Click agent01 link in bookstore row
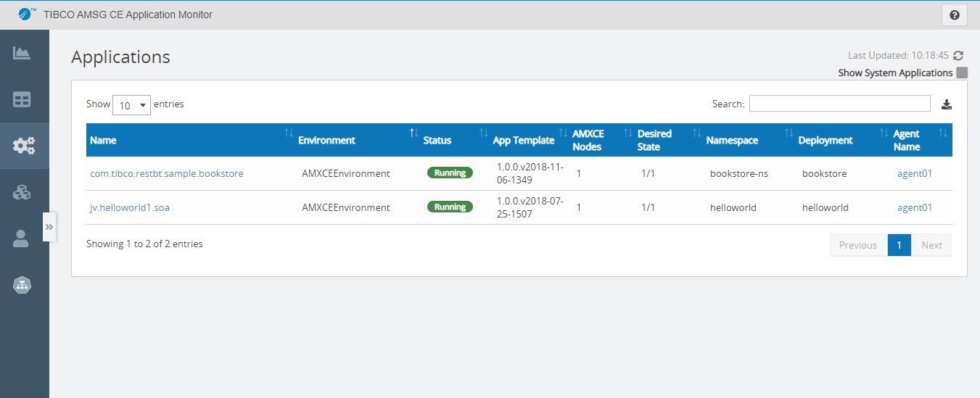 [x=914, y=174]
